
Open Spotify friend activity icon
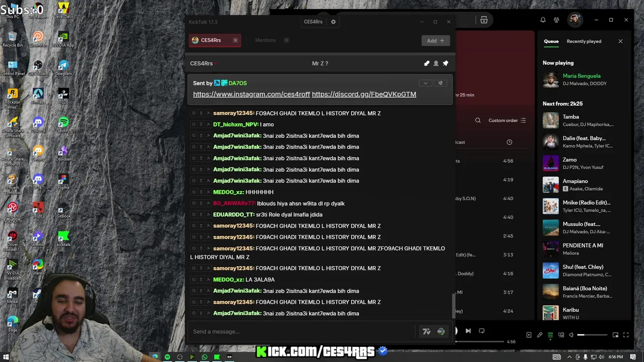pyautogui.click(x=556, y=20)
